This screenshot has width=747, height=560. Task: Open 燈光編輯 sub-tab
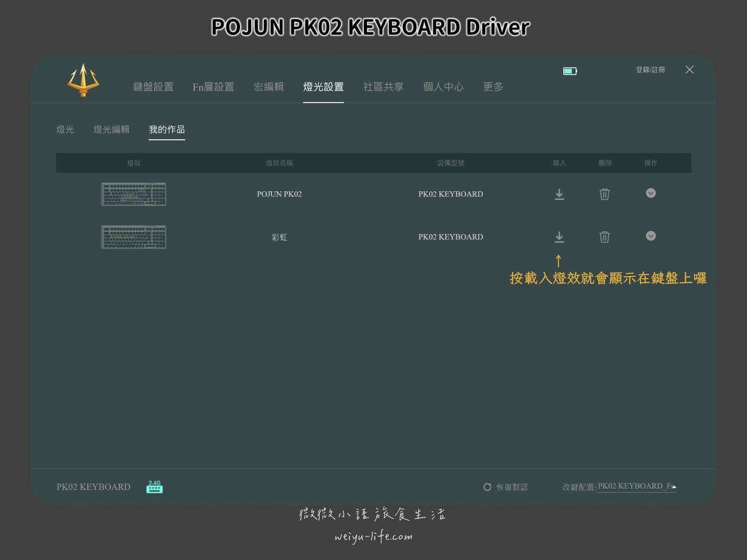pyautogui.click(x=112, y=129)
